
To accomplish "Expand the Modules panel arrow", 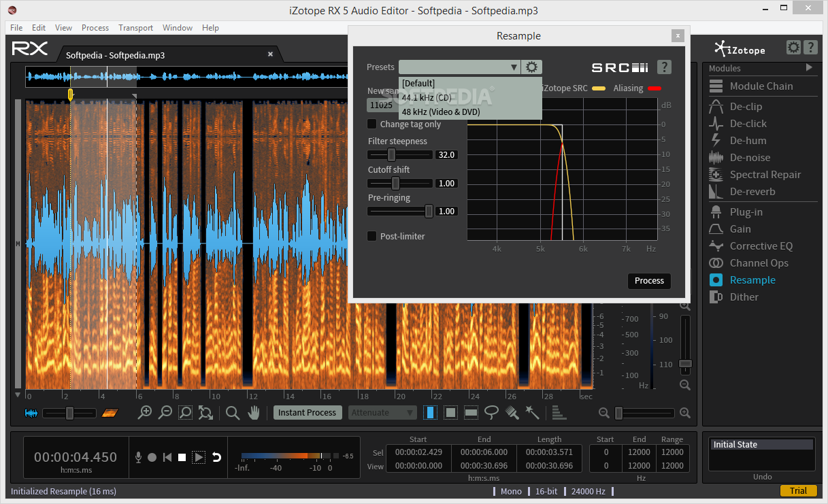I will coord(809,67).
